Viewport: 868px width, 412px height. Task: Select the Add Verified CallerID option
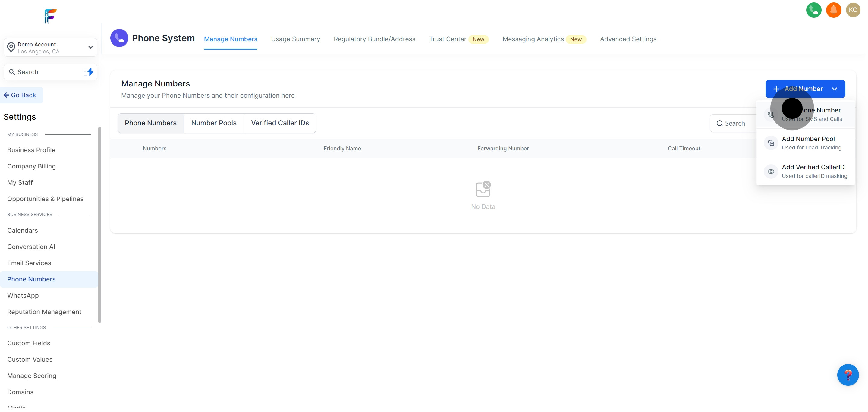[x=813, y=171]
